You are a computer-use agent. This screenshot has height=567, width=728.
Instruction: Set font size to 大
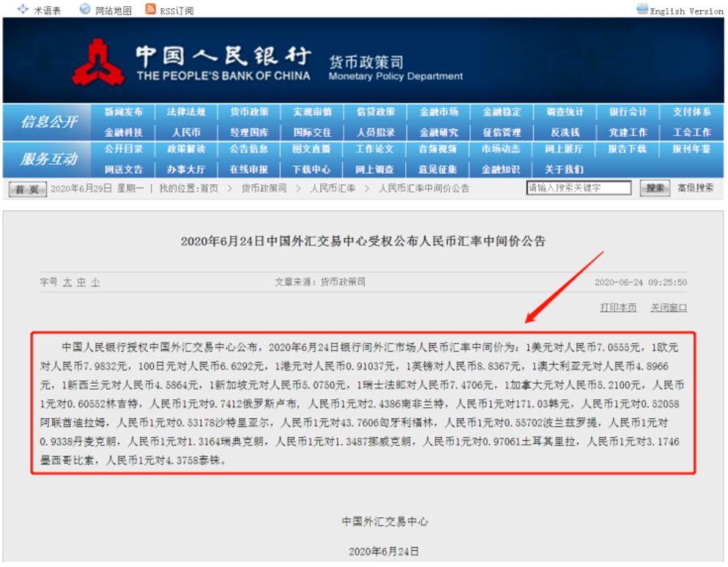click(x=67, y=282)
